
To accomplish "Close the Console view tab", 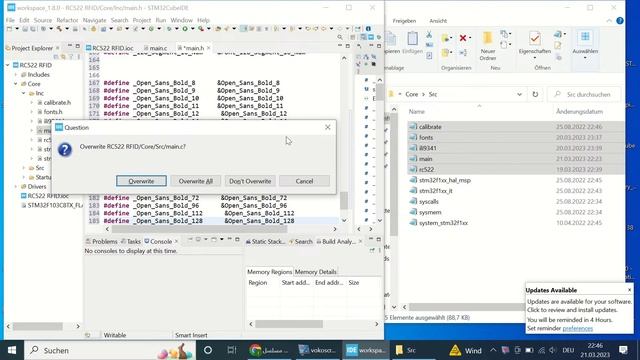I will coord(176,241).
